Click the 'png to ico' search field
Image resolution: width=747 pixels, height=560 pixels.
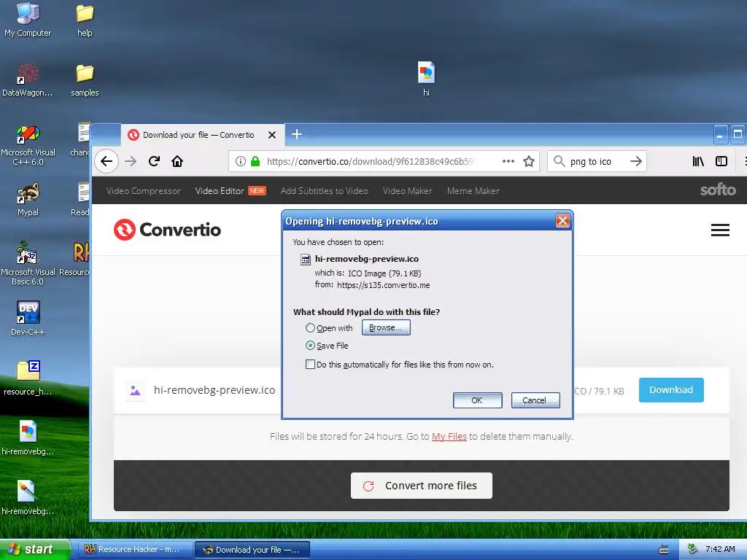[x=595, y=161]
